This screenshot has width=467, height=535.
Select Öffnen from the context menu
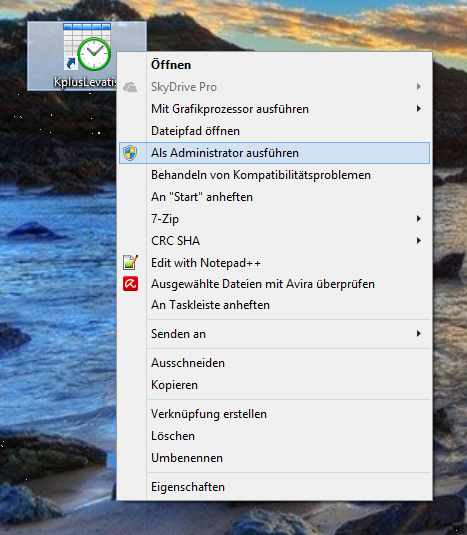pos(275,65)
